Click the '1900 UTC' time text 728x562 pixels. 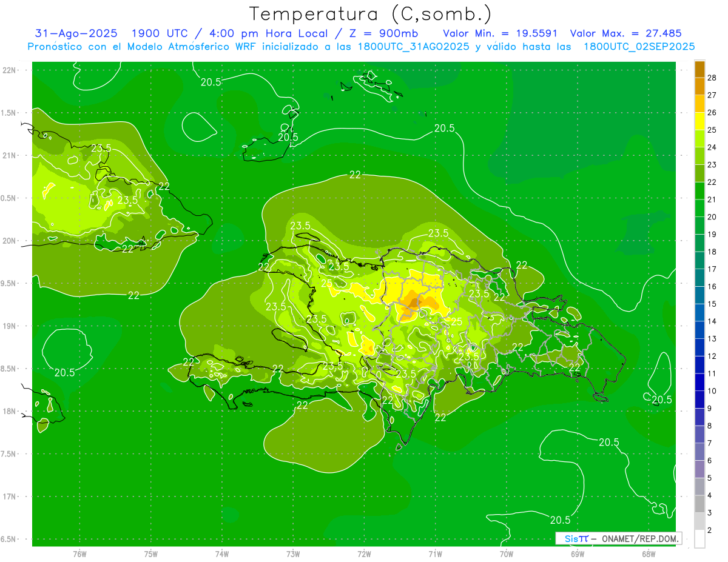pos(159,33)
